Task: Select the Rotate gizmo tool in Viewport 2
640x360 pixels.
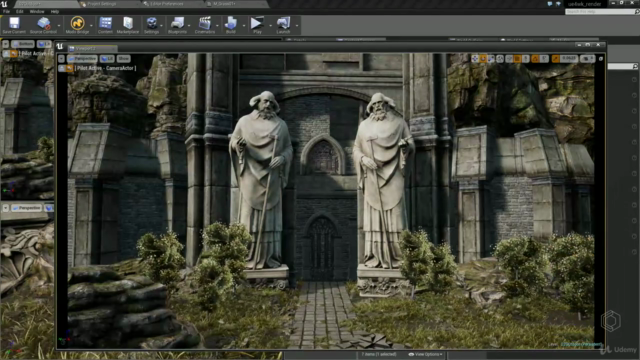Action: point(483,59)
